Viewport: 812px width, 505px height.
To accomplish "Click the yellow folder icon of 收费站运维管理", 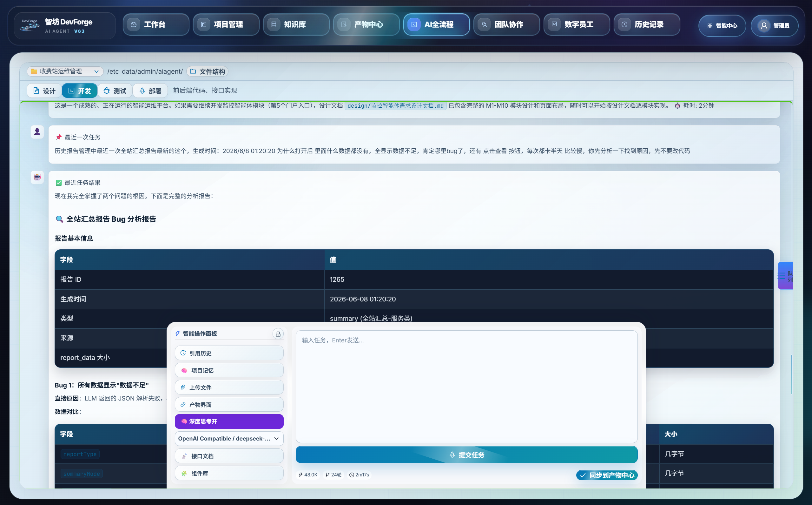I will click(34, 71).
